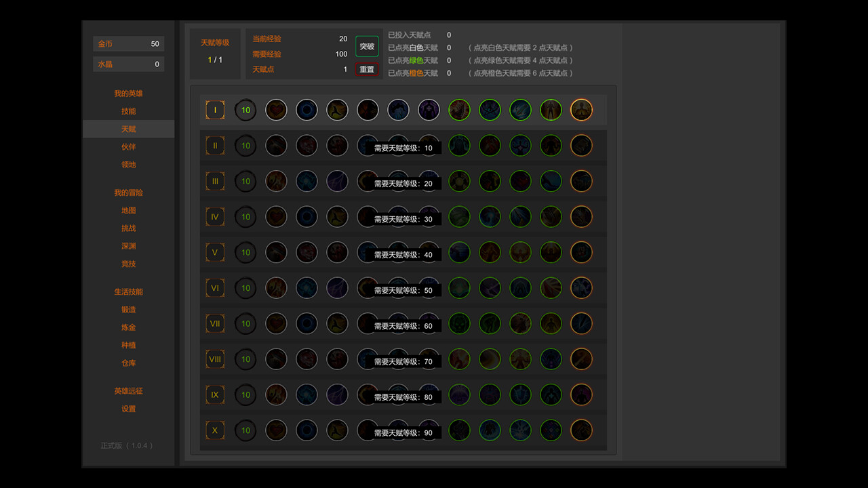
Task: Open the orange-bordered meditation talent in row I
Action: pos(581,109)
